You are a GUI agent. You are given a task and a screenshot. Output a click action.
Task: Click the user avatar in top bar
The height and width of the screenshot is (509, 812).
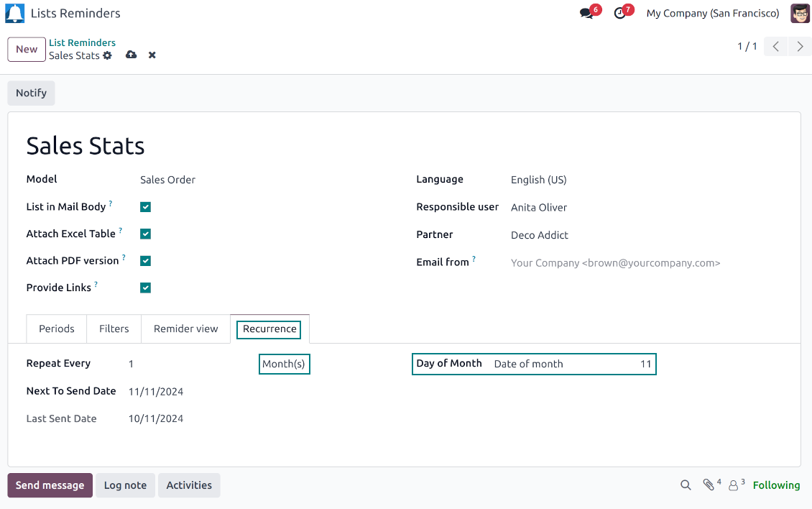click(800, 13)
